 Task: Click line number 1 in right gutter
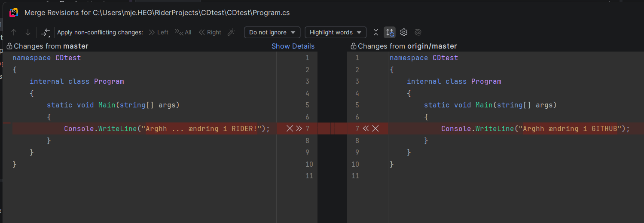(x=357, y=58)
